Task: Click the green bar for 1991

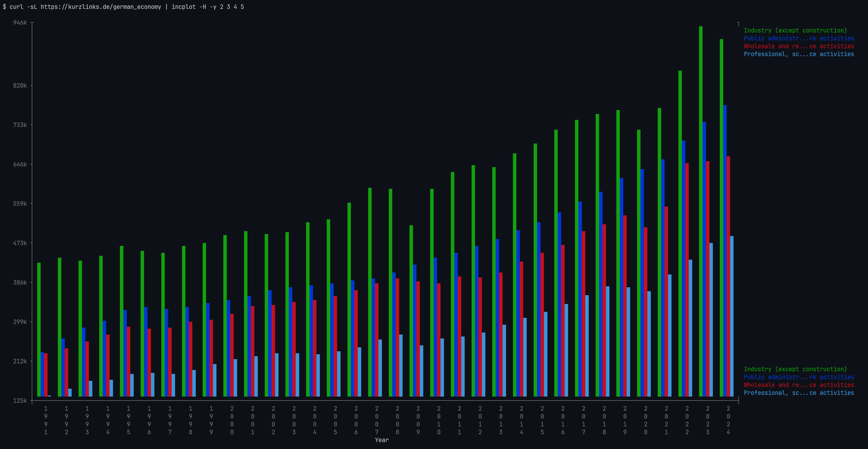Action: click(39, 330)
